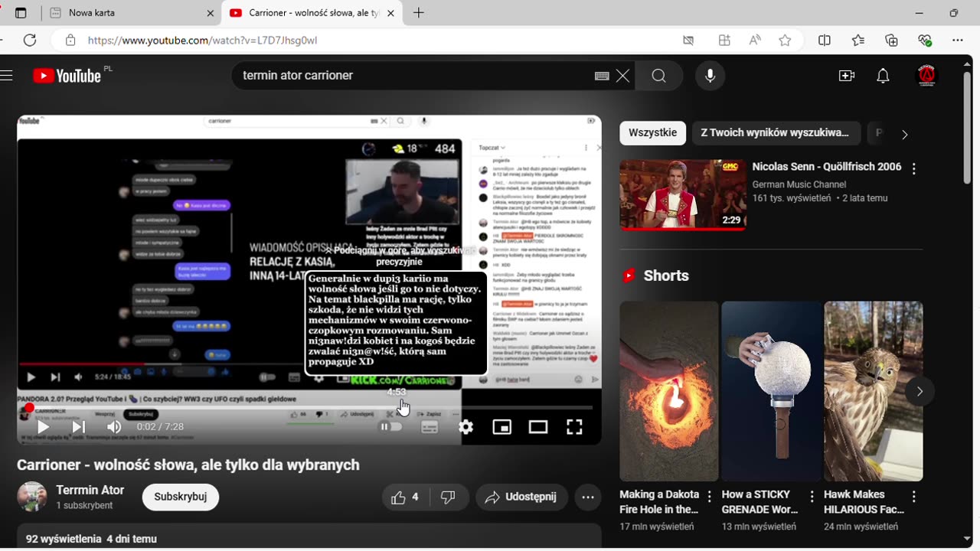The height and width of the screenshot is (551, 980).
Task: Close the Carrioner YouTube tab
Action: [x=390, y=13]
